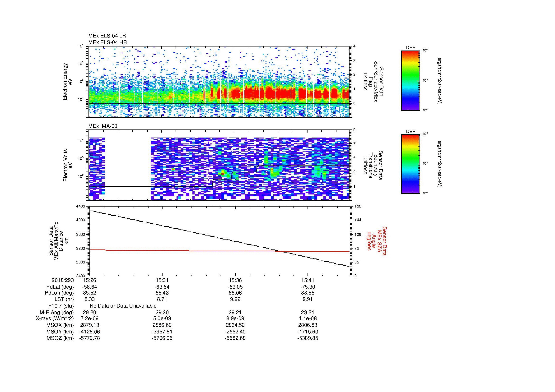Image resolution: width=555 pixels, height=392 pixels.
Task: Select the M-E Ang (deg) row label
Action: point(56,313)
